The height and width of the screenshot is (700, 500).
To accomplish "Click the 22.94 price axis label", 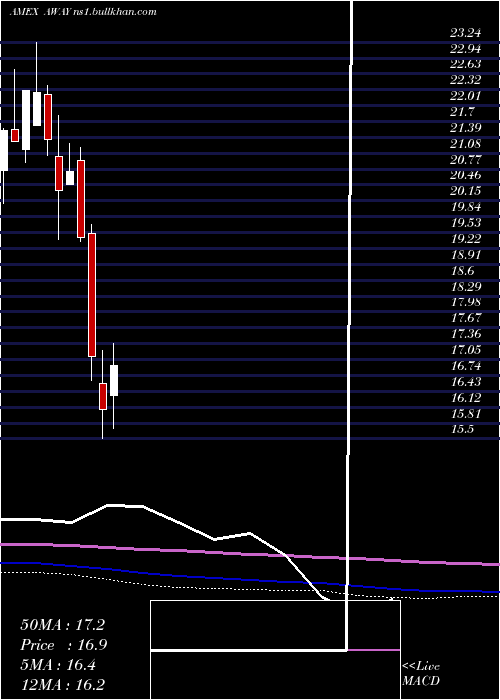I will [x=465, y=48].
